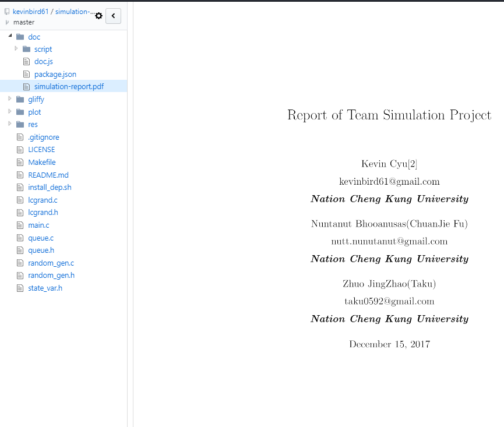Click the random_gen.h file icon
Image resolution: width=504 pixels, height=427 pixels.
[x=20, y=276]
